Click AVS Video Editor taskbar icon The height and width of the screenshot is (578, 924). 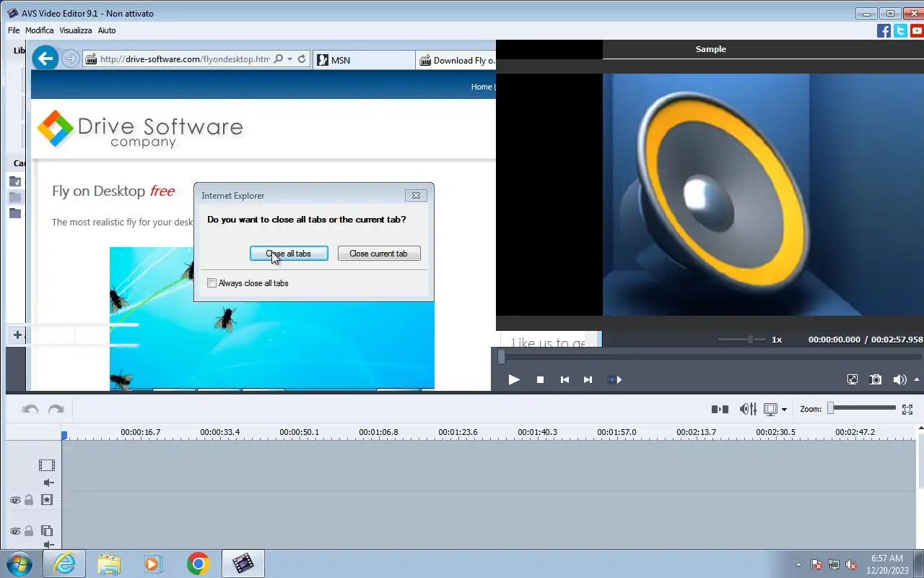pos(243,564)
